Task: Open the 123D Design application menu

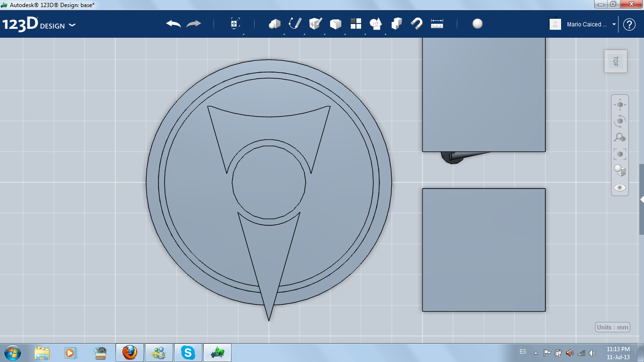Action: pyautogui.click(x=39, y=25)
